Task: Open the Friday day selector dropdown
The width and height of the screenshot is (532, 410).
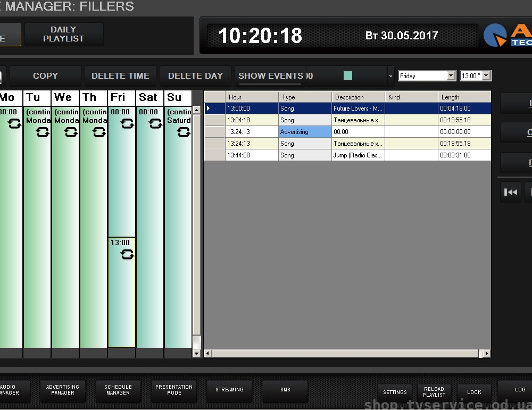Action: (450, 76)
